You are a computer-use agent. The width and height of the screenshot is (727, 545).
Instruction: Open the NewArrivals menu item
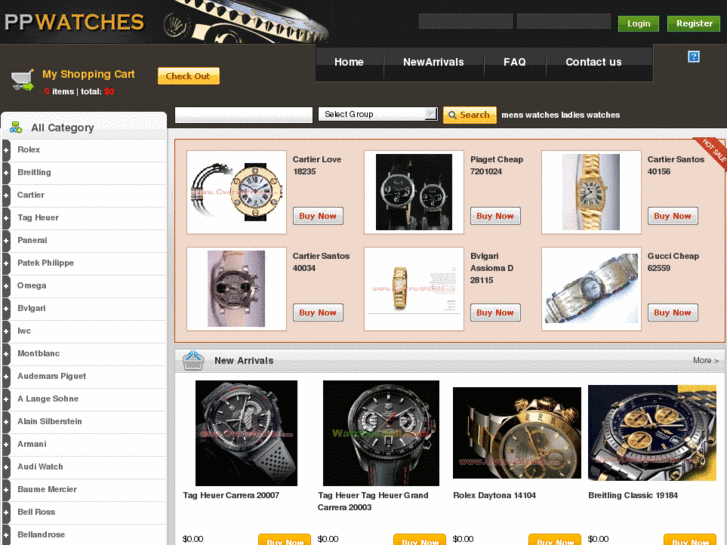pyautogui.click(x=433, y=62)
